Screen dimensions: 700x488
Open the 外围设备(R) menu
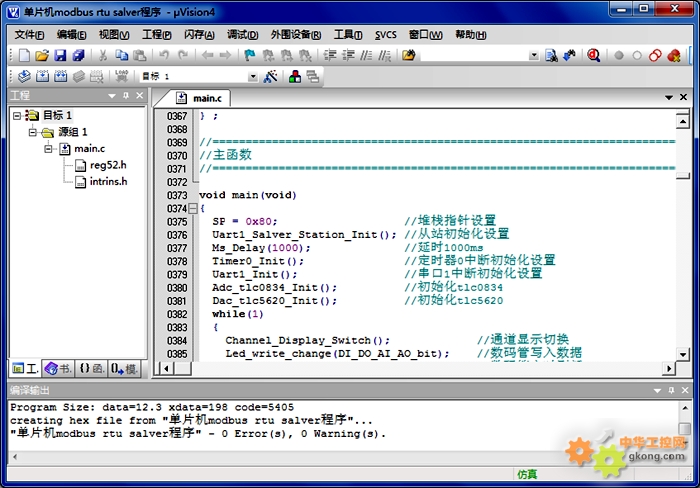[x=295, y=34]
